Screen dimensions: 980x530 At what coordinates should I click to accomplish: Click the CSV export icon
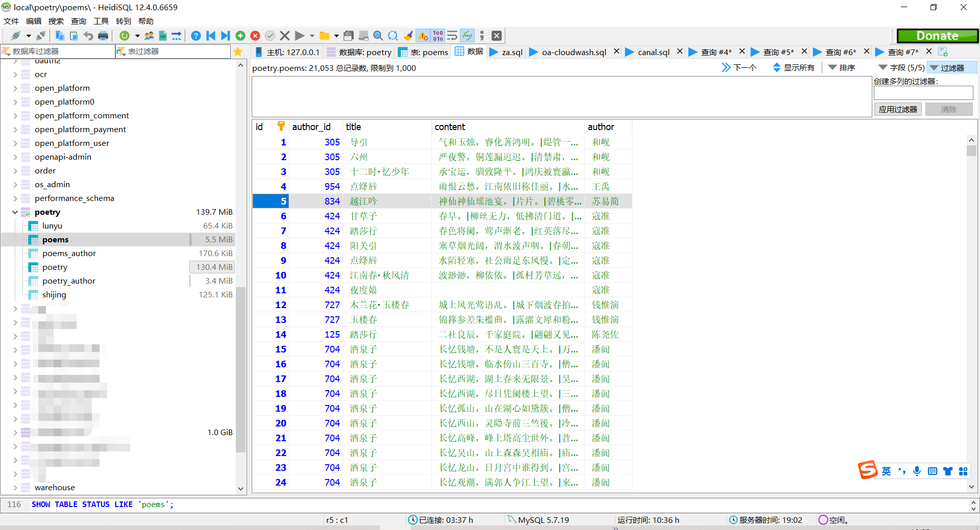click(163, 36)
